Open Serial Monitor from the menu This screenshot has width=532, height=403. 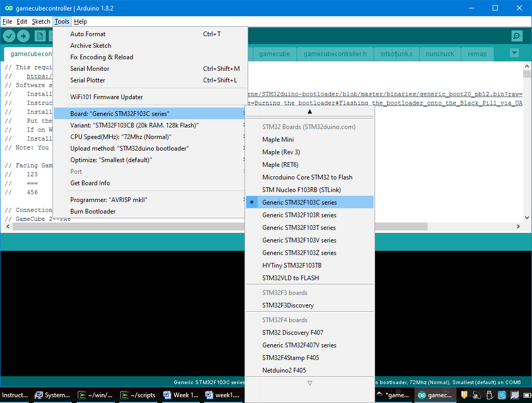click(x=150, y=69)
